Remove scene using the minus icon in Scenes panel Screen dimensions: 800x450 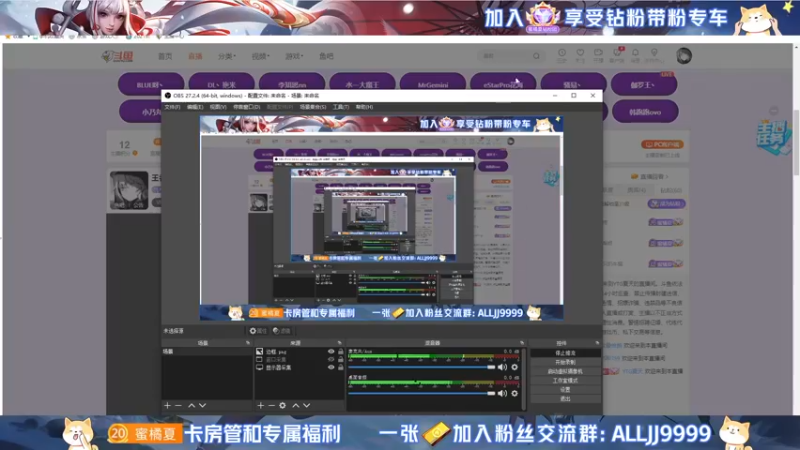[178, 405]
